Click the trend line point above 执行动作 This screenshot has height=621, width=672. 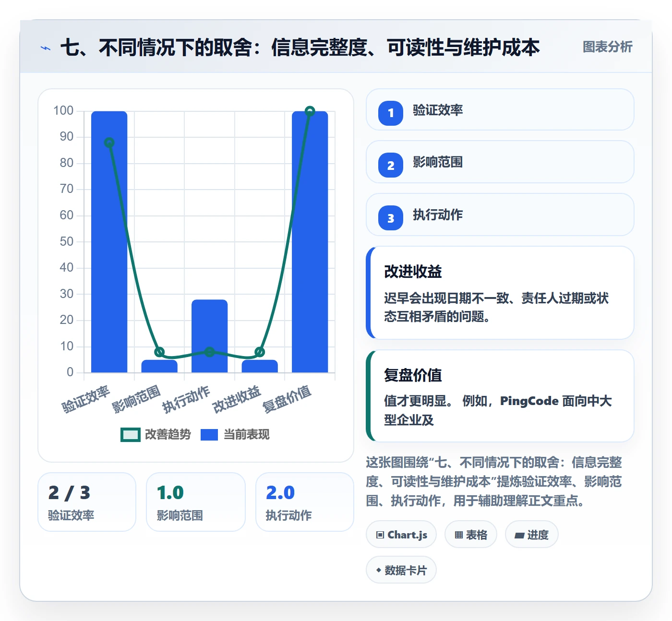209,352
